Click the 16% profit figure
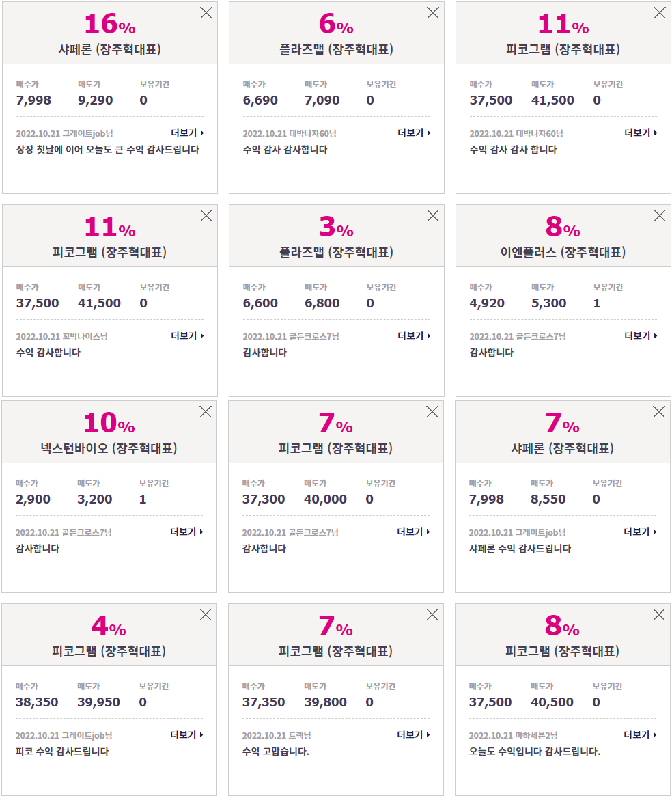 (110, 25)
